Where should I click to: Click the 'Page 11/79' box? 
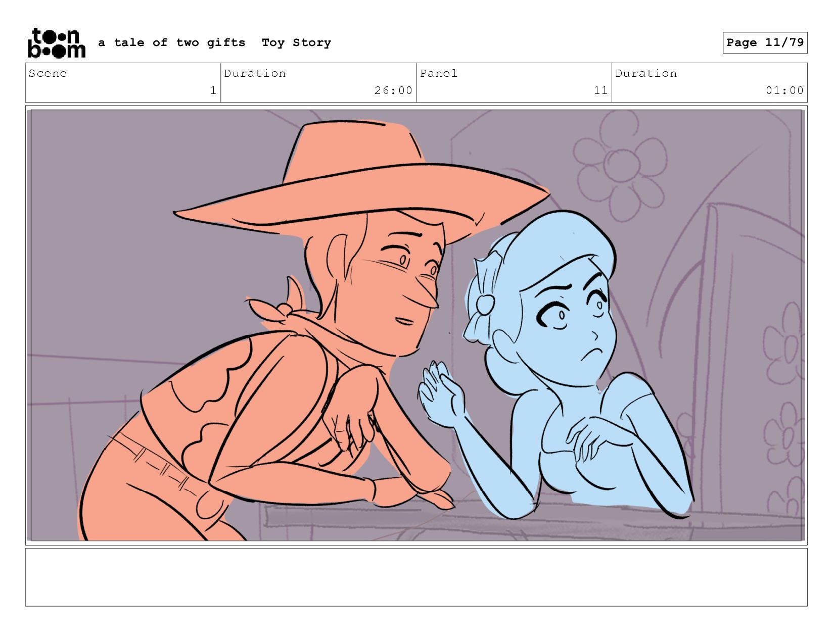(765, 42)
